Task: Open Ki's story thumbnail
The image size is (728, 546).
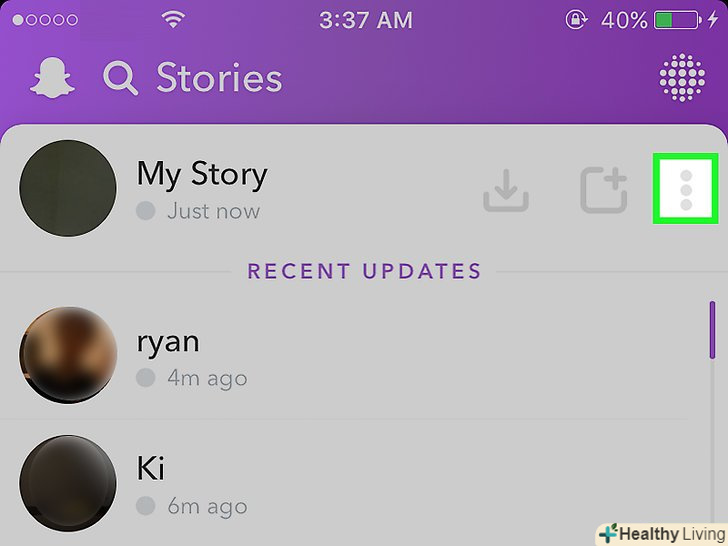Action: click(x=68, y=483)
